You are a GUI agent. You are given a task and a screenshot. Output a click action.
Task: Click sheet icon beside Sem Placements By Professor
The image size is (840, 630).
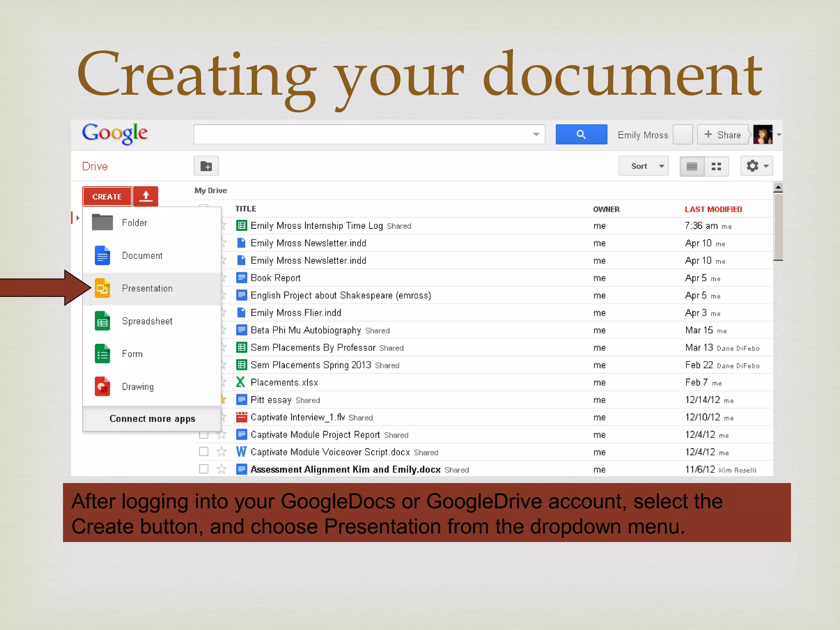coord(242,347)
